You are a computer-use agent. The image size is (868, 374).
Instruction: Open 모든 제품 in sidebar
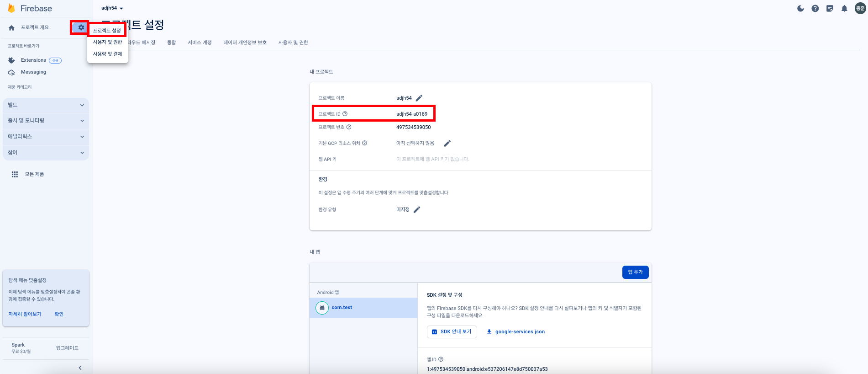click(x=34, y=174)
